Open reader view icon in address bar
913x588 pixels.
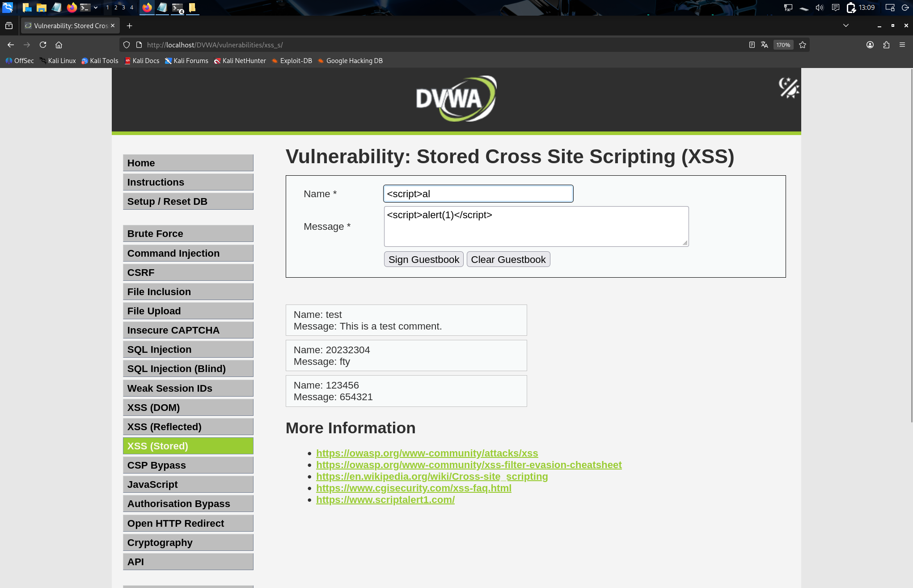point(752,45)
